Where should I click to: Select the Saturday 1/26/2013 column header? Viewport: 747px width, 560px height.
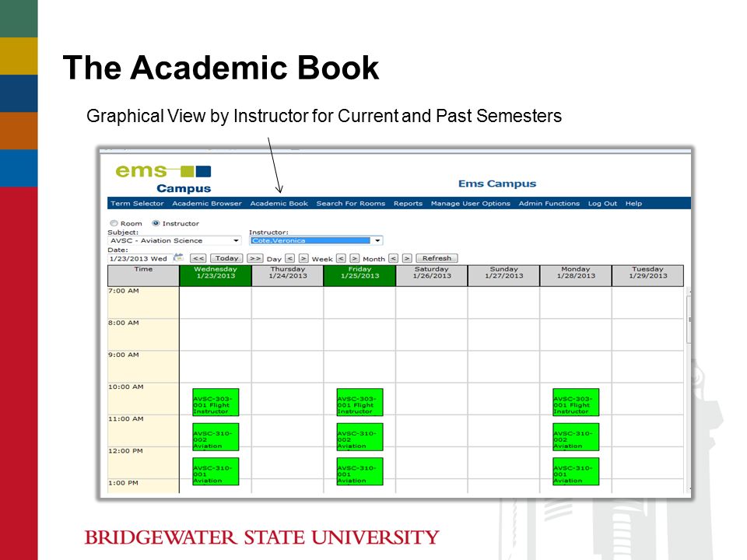click(432, 275)
